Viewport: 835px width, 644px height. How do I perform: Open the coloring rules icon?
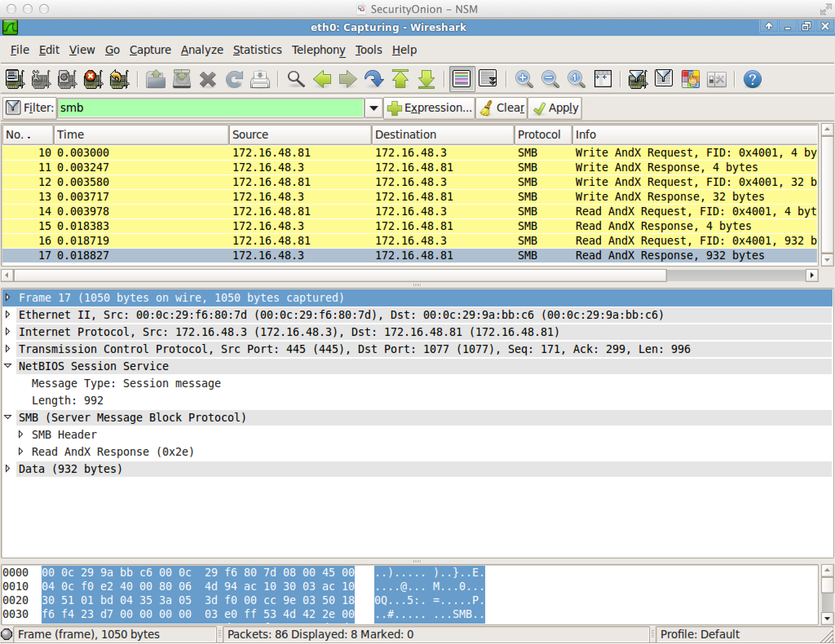[690, 79]
